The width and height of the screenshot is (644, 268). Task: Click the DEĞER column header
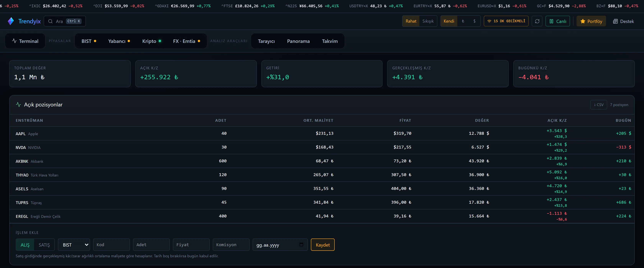click(482, 120)
